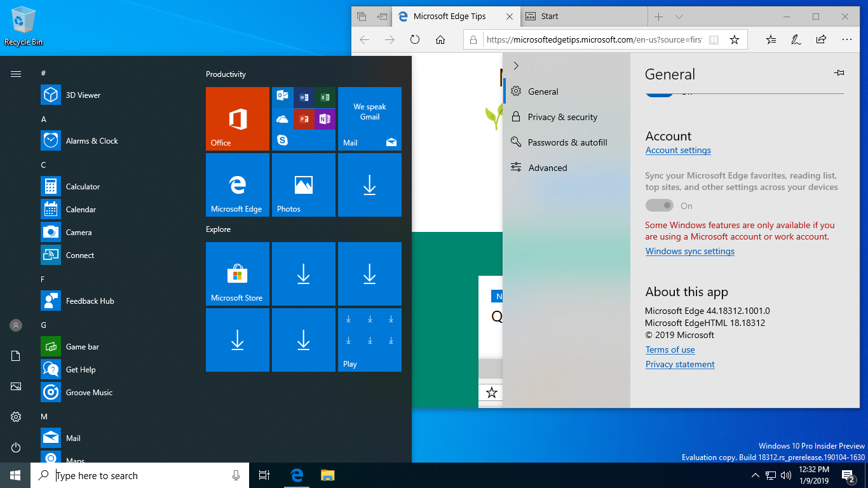
Task: Click the Windows Start button
Action: coord(15,475)
